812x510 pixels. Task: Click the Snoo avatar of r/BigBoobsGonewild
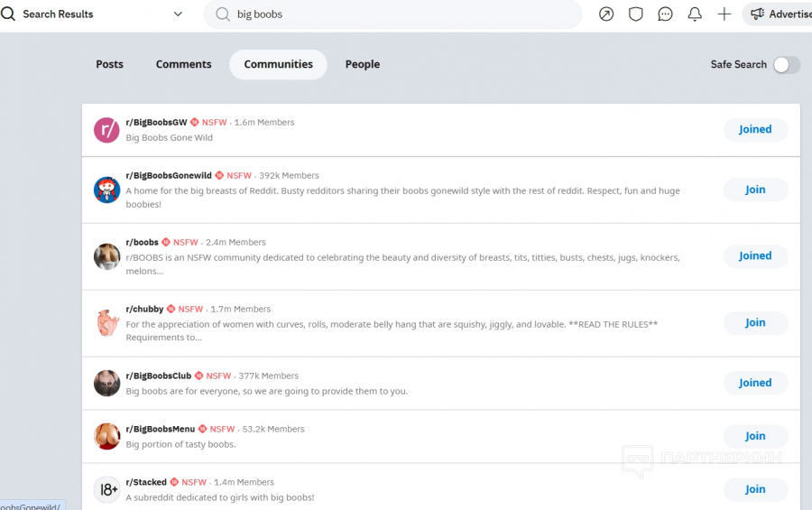point(106,190)
